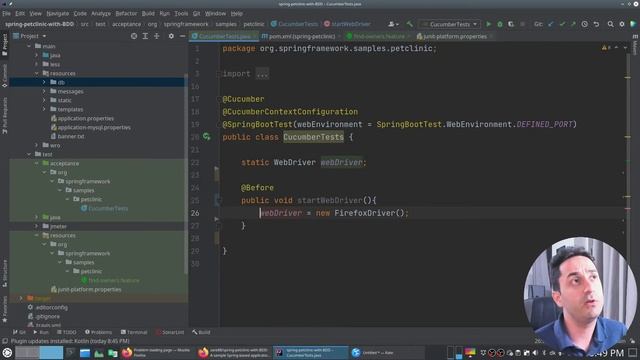Viewport: 640px width, 360px height.
Task: Update project via Git toolbar icon
Action: coord(551,24)
